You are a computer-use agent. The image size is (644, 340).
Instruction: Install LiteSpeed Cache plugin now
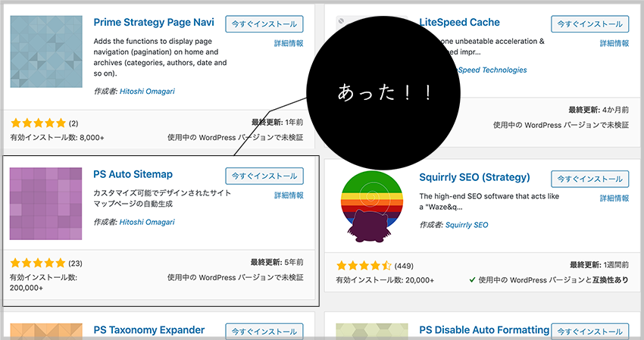(x=589, y=24)
